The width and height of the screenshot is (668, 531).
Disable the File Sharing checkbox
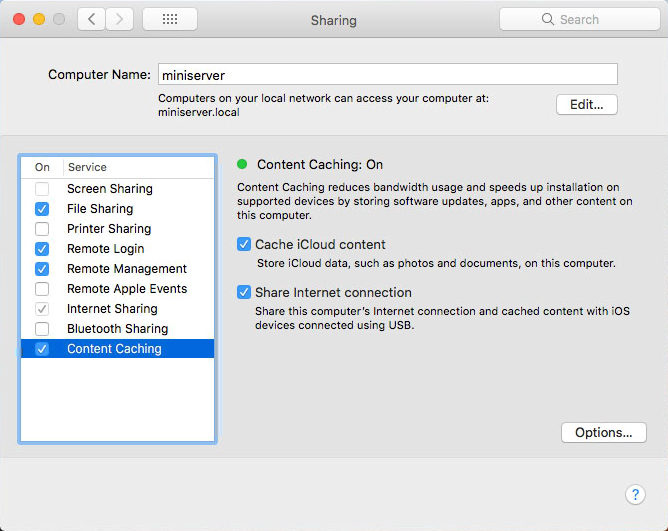coord(42,209)
